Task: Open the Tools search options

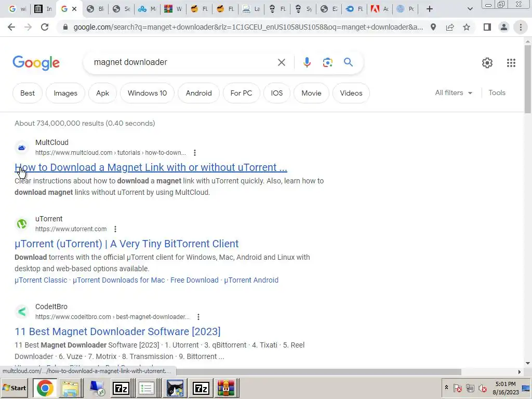Action: click(x=497, y=92)
